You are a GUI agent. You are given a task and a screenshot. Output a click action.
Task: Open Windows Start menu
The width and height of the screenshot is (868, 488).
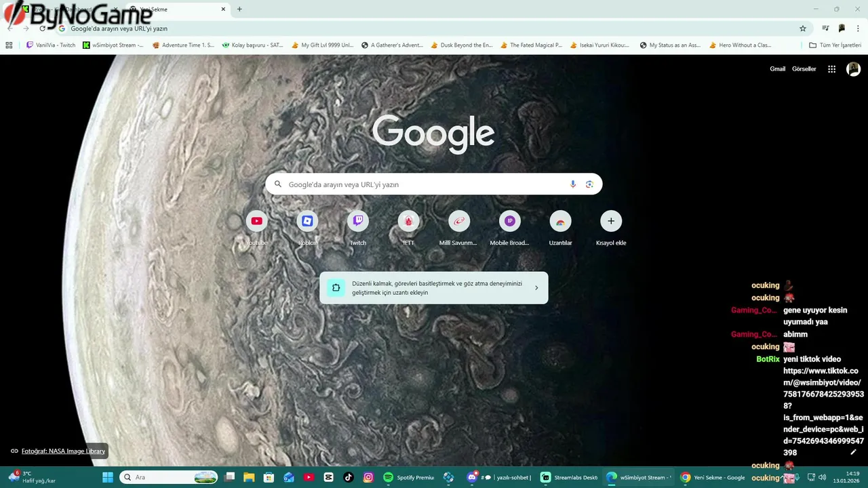[x=108, y=477]
